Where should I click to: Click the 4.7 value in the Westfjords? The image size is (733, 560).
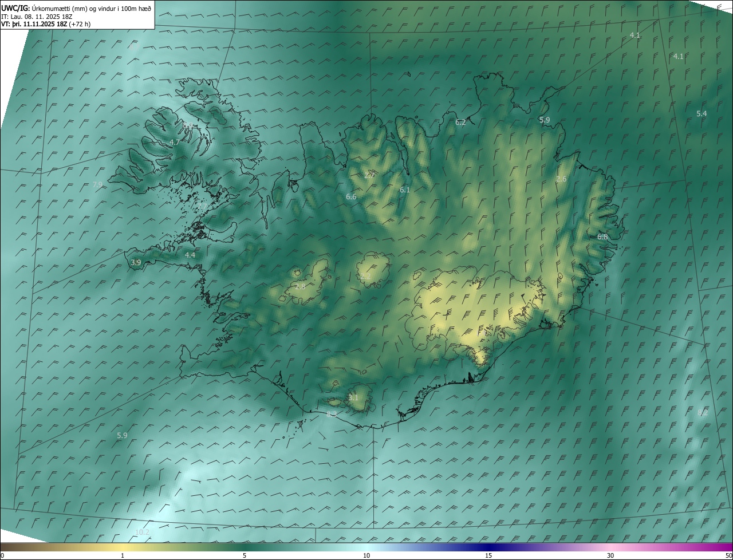175,143
